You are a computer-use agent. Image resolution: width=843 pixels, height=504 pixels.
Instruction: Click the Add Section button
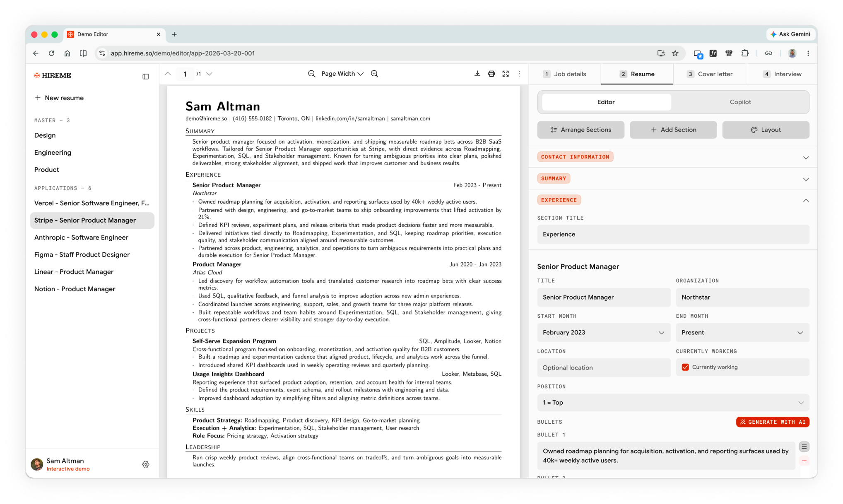coord(673,130)
